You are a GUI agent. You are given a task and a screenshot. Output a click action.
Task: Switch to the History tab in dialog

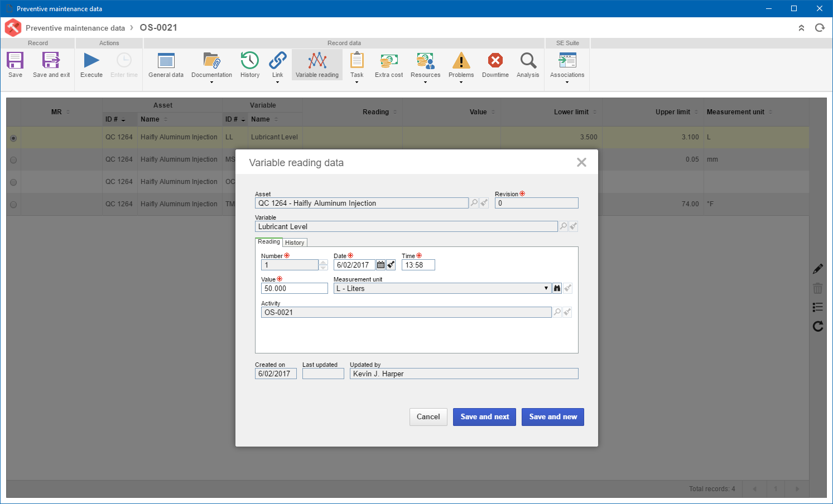[x=295, y=243]
